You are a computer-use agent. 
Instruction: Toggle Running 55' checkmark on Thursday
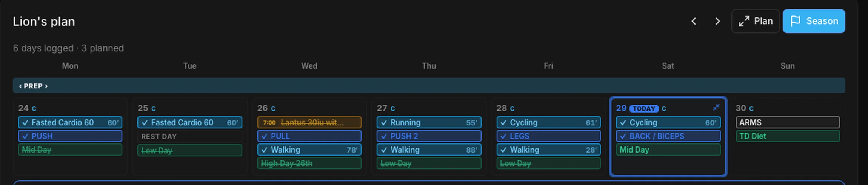[x=384, y=122]
